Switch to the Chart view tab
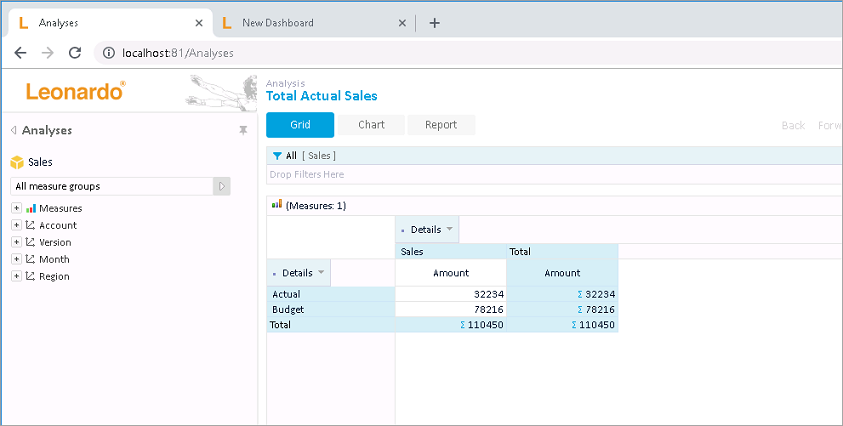This screenshot has height=426, width=843. [371, 125]
